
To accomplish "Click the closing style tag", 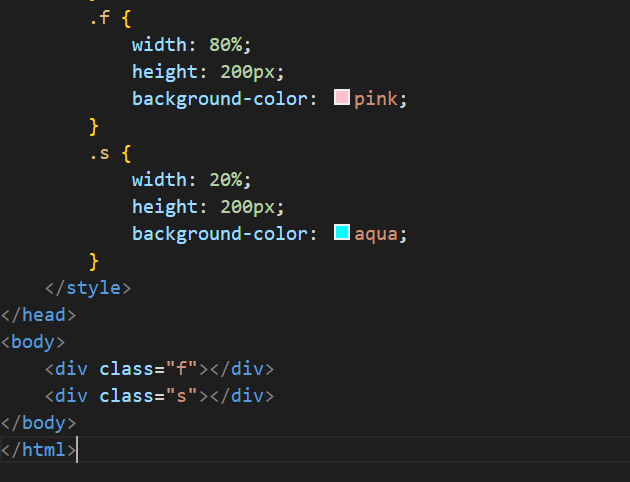I will 87,288.
